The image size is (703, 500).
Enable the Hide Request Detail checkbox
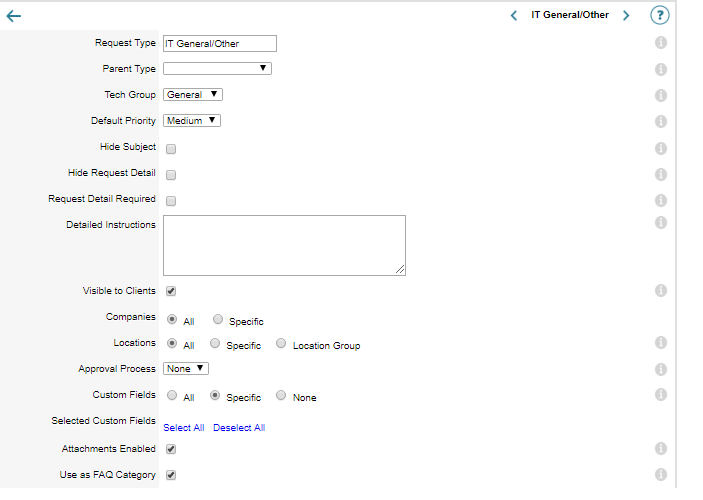click(171, 175)
